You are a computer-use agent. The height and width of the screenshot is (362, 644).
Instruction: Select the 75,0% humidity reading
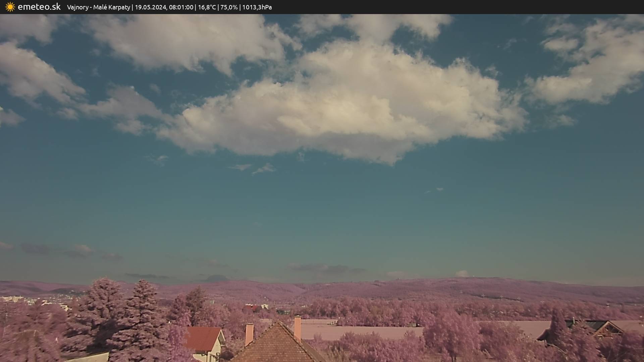click(x=229, y=7)
